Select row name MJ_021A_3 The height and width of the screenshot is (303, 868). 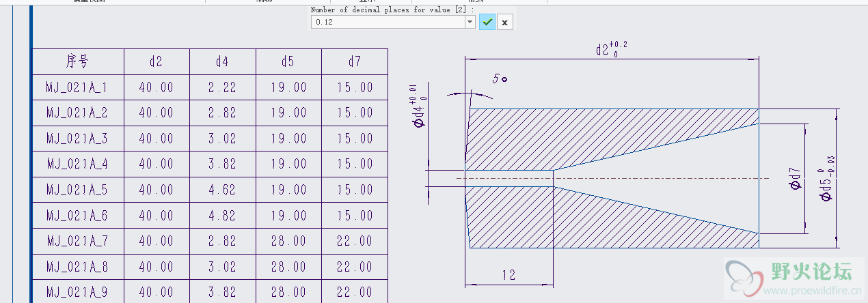78,139
